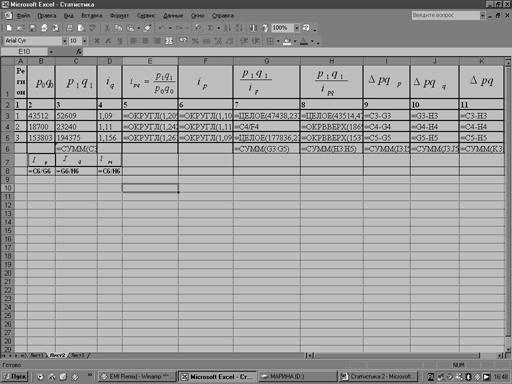Image resolution: width=512 pixels, height=384 pixels.
Task: Expand the 100% zoom dropdown
Action: 296,28
